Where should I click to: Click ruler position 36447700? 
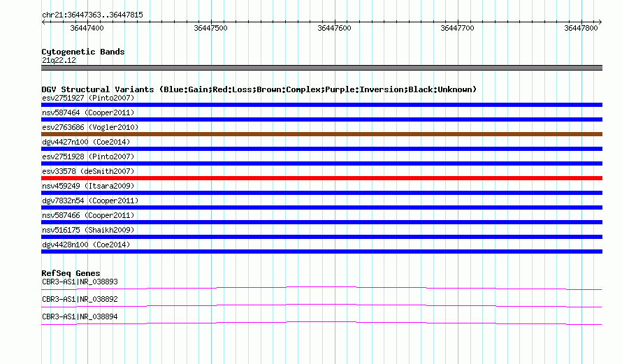pyautogui.click(x=457, y=28)
